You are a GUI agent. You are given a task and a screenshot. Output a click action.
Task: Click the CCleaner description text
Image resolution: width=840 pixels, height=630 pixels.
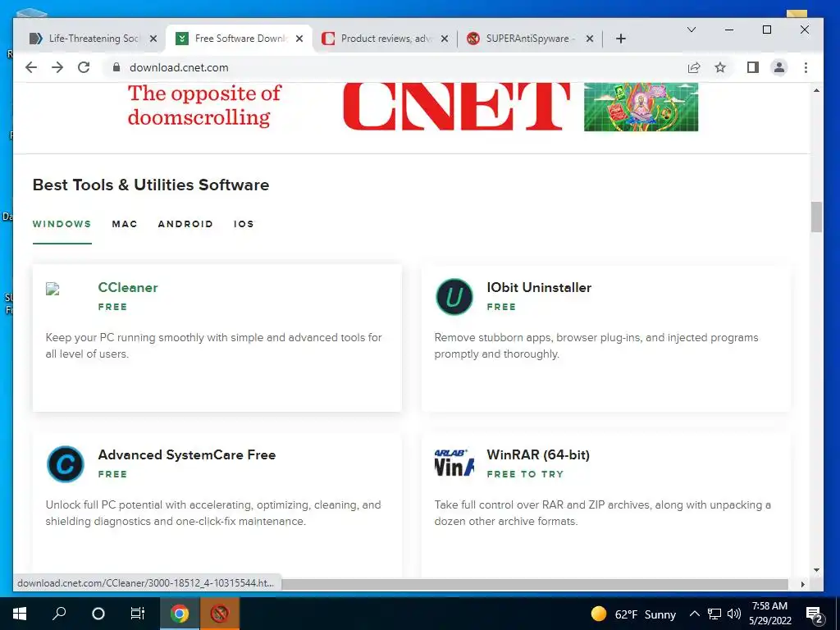[214, 345]
